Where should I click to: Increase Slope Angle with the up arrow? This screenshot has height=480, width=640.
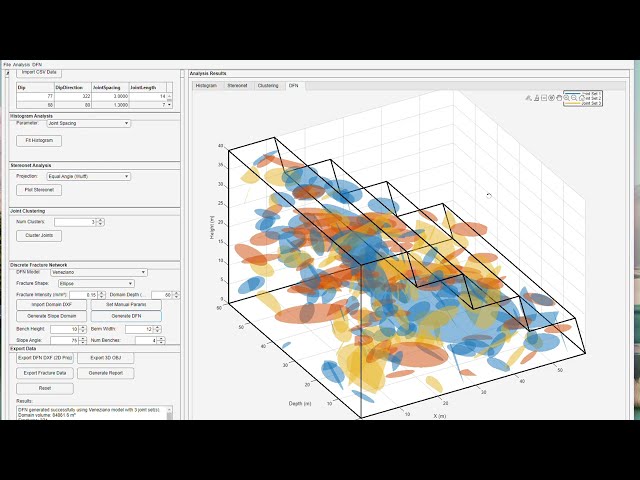pos(83,338)
